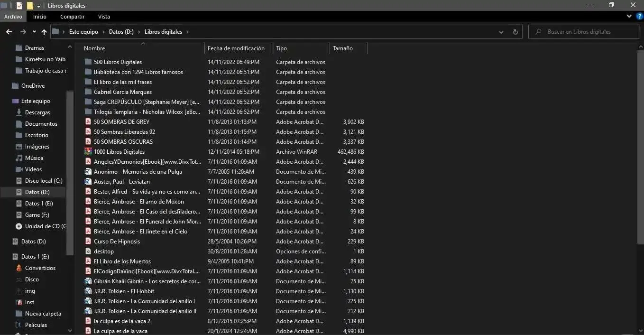This screenshot has height=335, width=644.
Task: Switch to the Inicio ribbon tab
Action: tap(40, 17)
